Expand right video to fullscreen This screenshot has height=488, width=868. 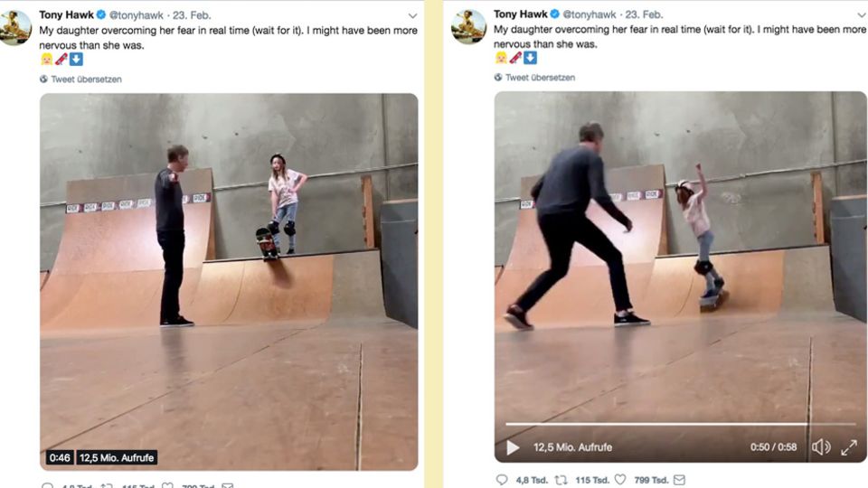pyautogui.click(x=849, y=447)
